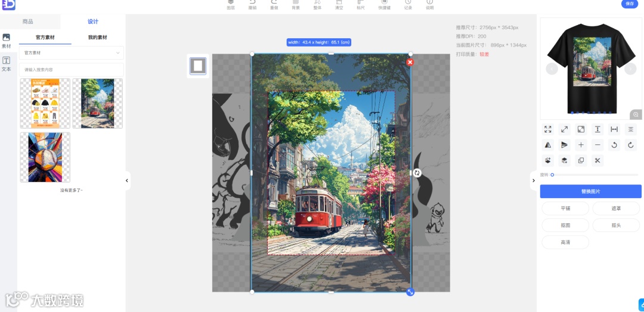The height and width of the screenshot is (312, 644).
Task: Click the 重做 redo icon
Action: coord(274,5)
